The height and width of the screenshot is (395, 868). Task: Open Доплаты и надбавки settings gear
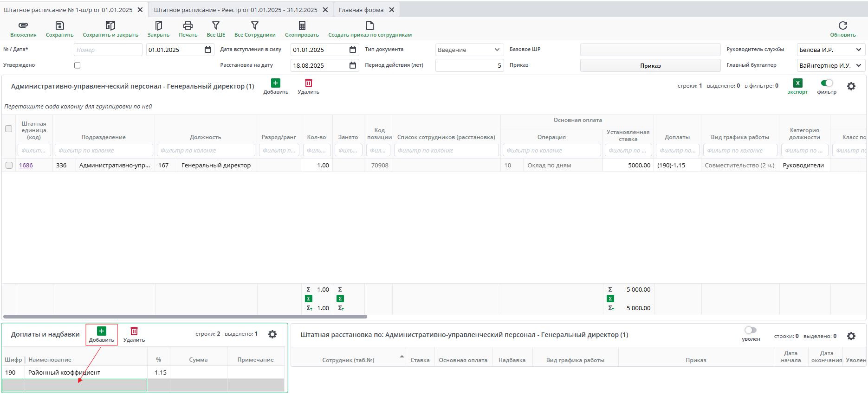(x=272, y=334)
